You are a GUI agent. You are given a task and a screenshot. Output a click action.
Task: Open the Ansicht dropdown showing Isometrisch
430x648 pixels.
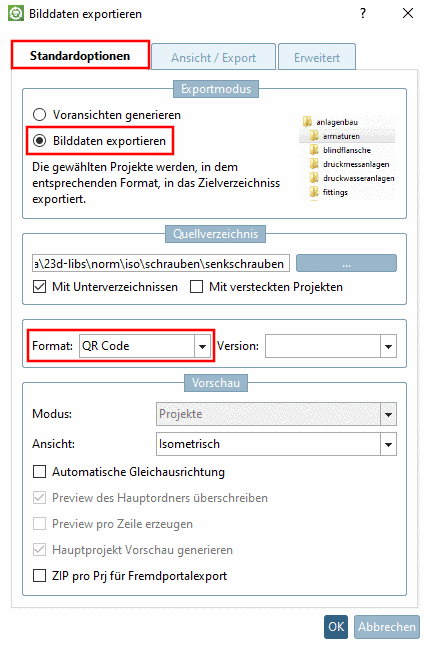point(276,444)
